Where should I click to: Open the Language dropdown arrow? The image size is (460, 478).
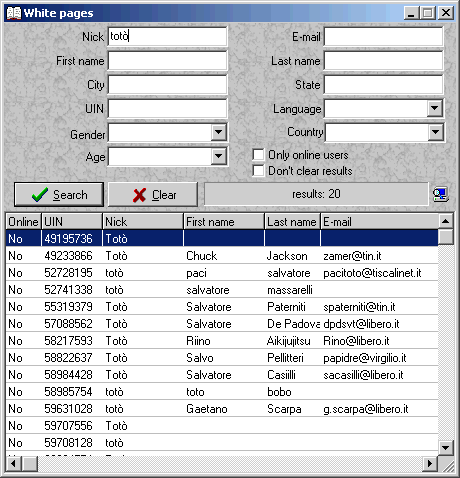[x=434, y=108]
